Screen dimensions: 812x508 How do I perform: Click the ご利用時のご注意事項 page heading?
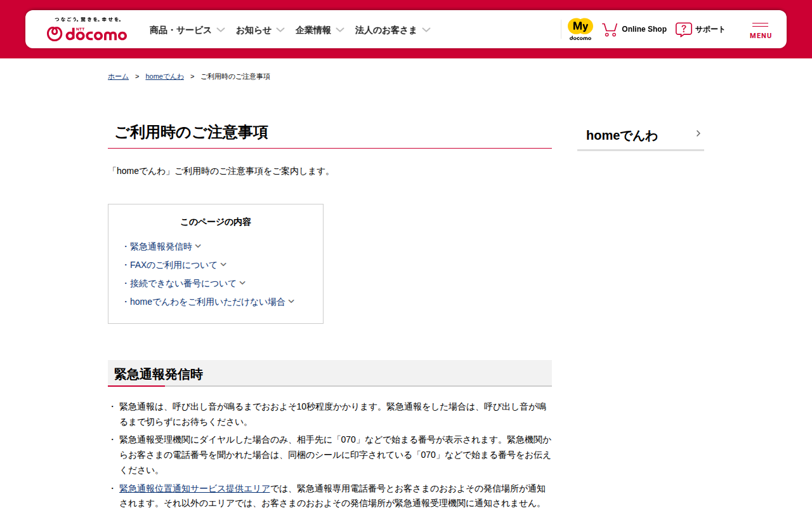pos(191,133)
